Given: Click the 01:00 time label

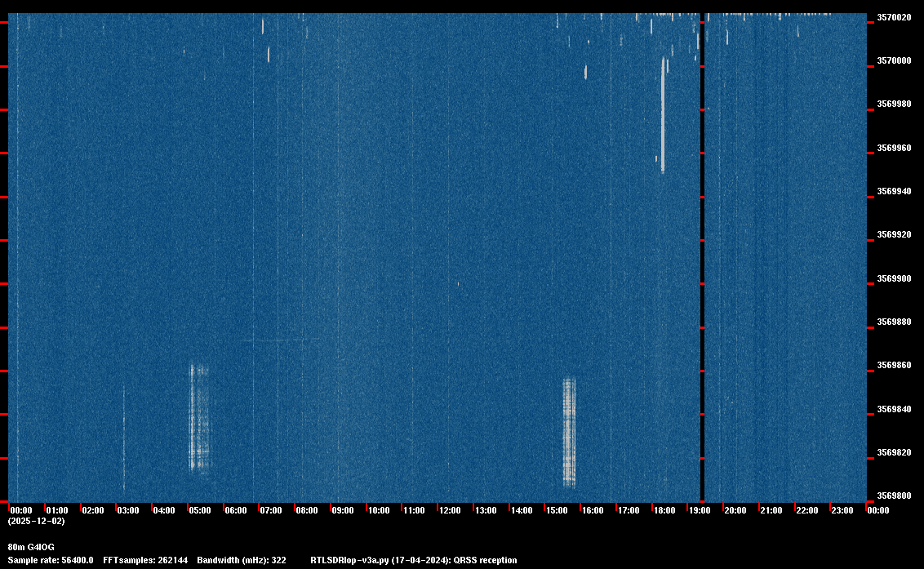Looking at the screenshot, I should (57, 510).
